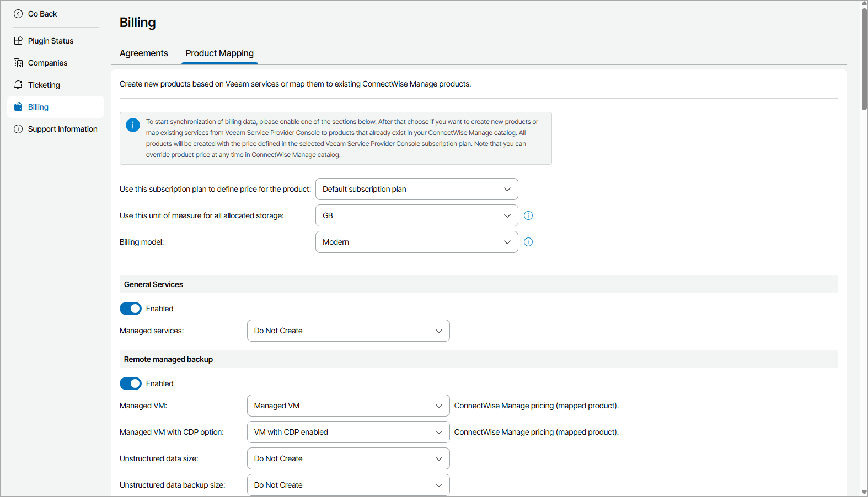Click the Ticketing bell icon

pyautogui.click(x=18, y=85)
